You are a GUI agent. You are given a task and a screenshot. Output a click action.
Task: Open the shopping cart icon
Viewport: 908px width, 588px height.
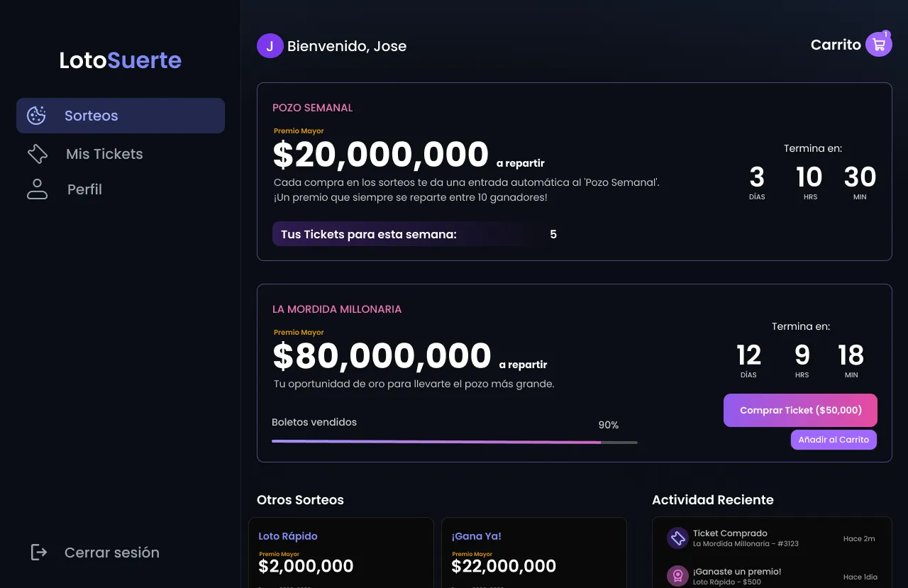[878, 43]
